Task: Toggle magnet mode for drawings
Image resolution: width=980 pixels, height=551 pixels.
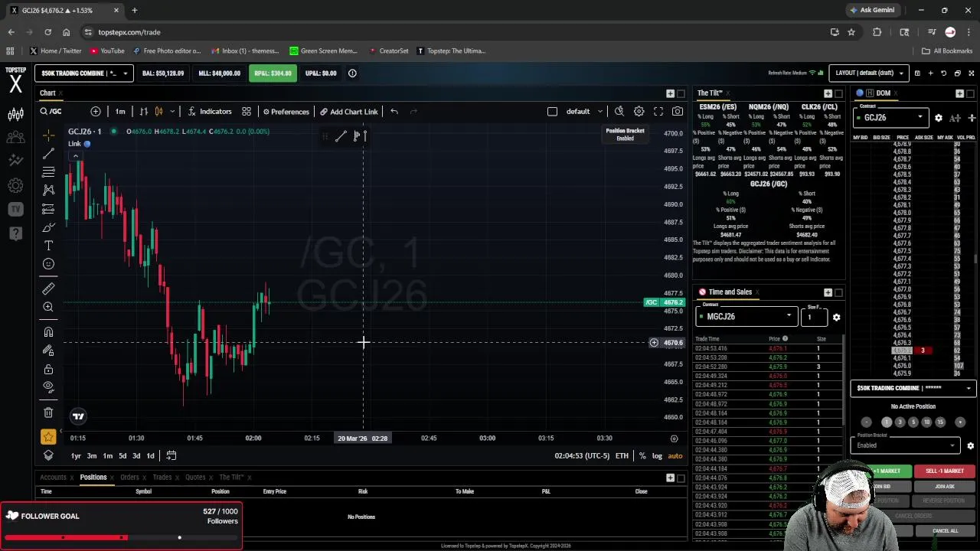Action: coord(48,331)
